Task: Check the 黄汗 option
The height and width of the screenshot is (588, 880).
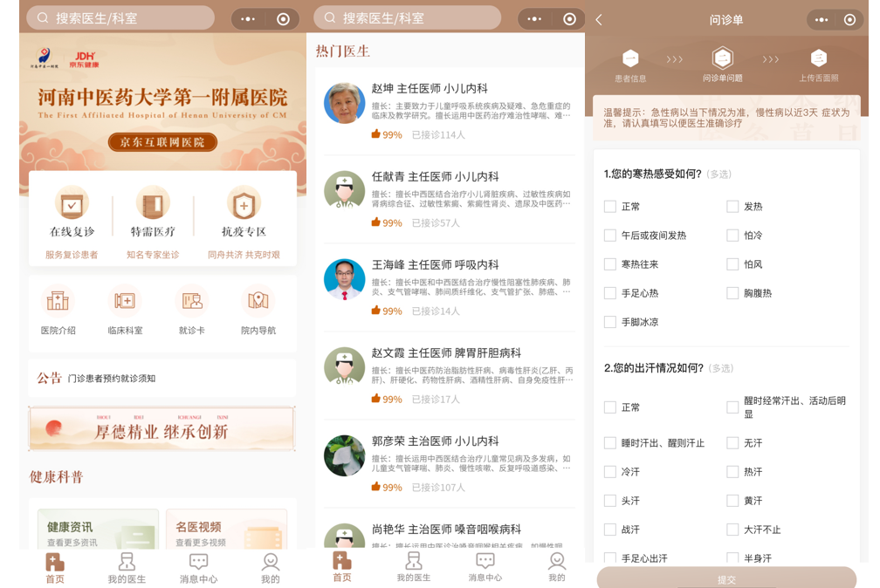Action: 732,501
